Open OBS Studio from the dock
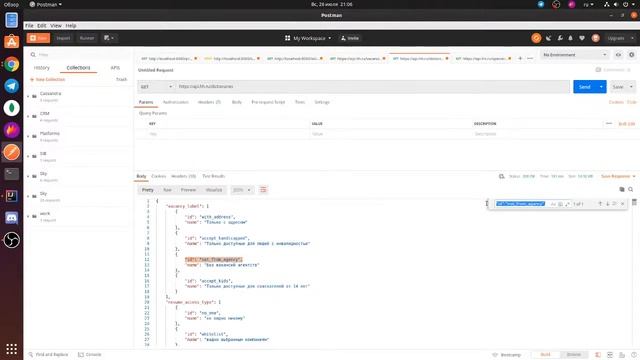640x360 pixels. point(11,240)
